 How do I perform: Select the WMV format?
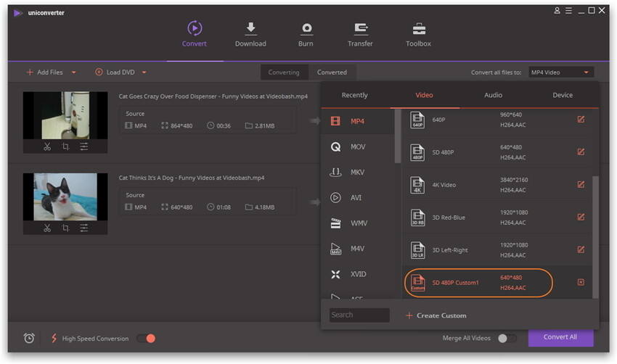click(357, 223)
